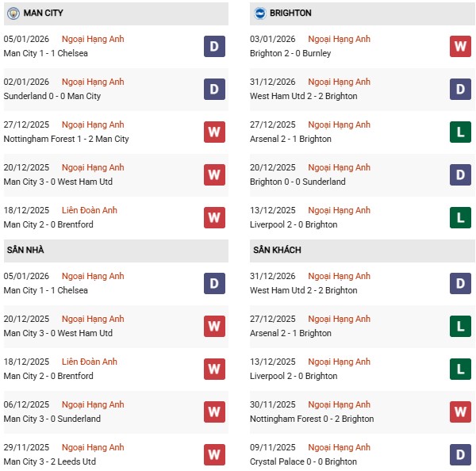Click the D badge for Man City 1-1 Chelsea
This screenshot has height=471, width=476.
click(x=214, y=46)
